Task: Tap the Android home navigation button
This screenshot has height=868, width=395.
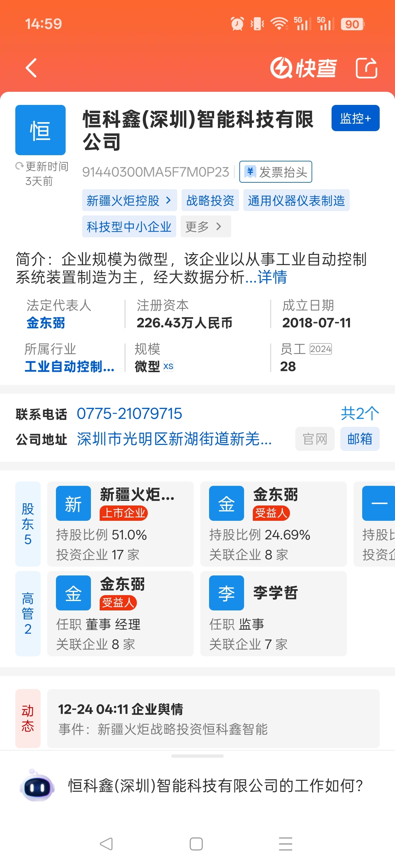Action: 196,844
